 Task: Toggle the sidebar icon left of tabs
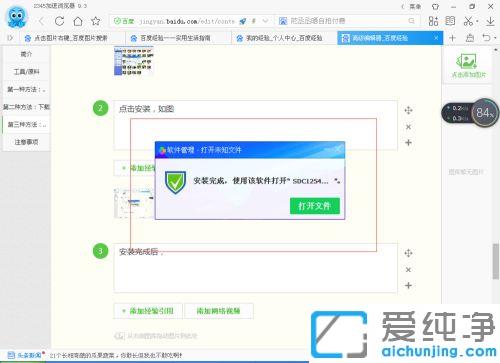(x=10, y=38)
